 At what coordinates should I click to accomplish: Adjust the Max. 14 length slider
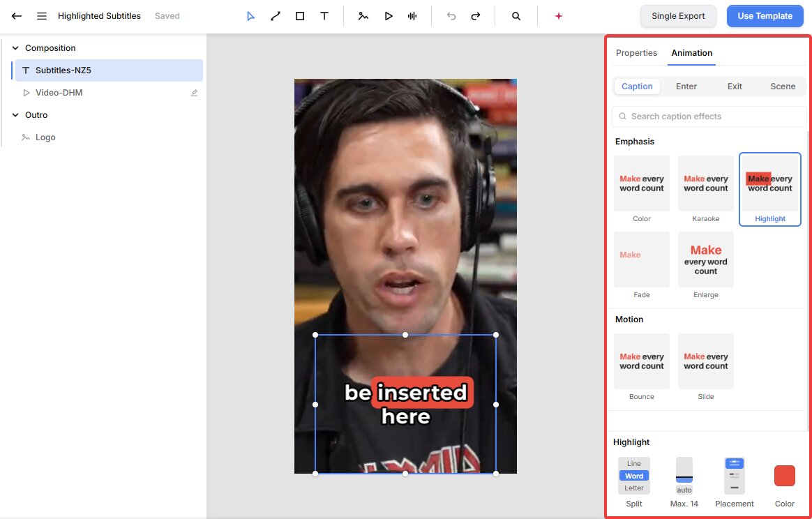(684, 469)
